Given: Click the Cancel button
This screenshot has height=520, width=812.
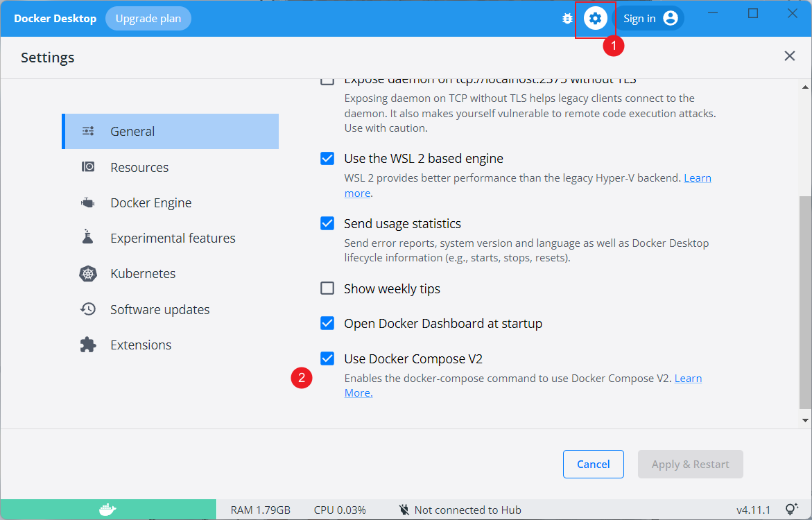Looking at the screenshot, I should 594,464.
